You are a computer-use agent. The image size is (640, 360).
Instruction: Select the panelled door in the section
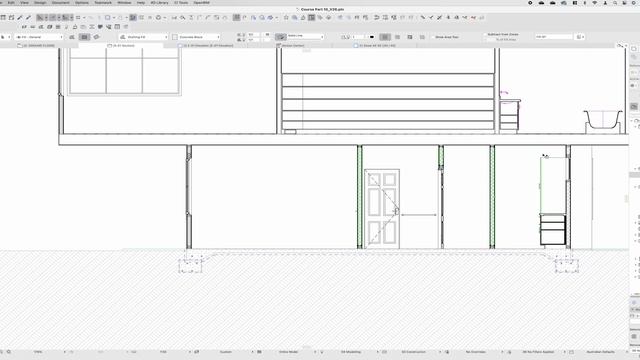coord(382,209)
